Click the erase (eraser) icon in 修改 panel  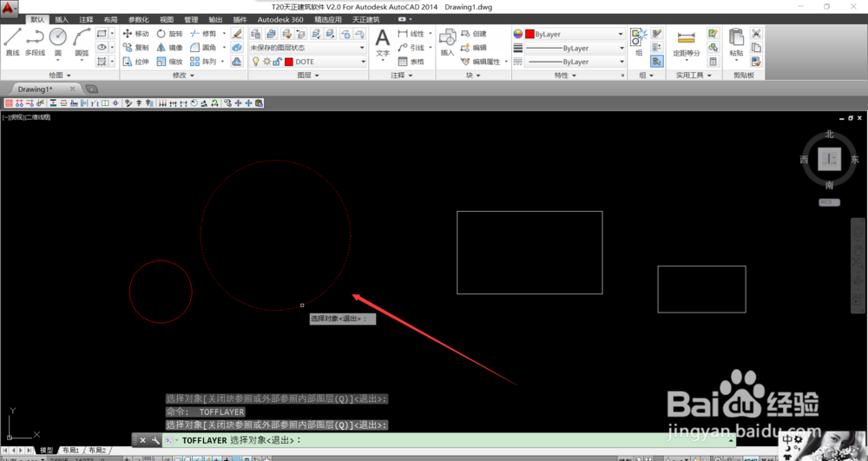(237, 34)
